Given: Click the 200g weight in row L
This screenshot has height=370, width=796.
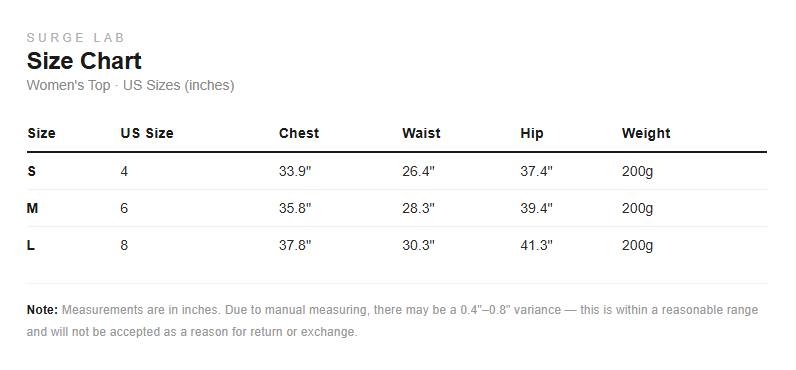Looking at the screenshot, I should click(x=638, y=246).
